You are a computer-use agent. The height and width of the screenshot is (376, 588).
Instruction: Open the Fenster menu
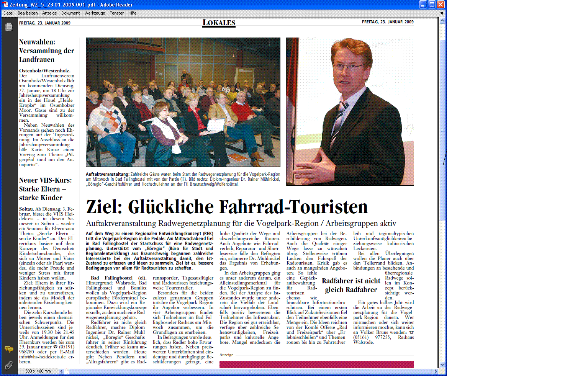pyautogui.click(x=116, y=13)
